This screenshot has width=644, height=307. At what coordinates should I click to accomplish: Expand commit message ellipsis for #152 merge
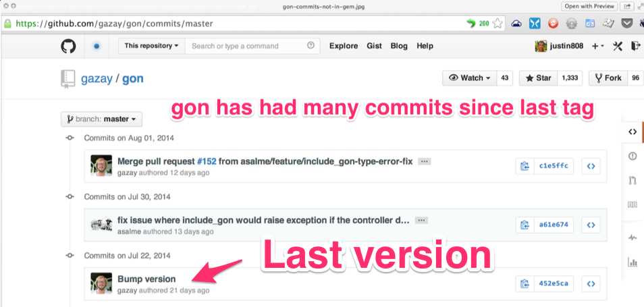pos(424,162)
